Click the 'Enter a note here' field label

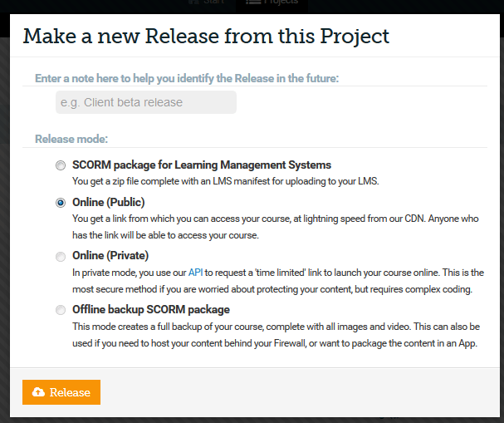point(187,78)
